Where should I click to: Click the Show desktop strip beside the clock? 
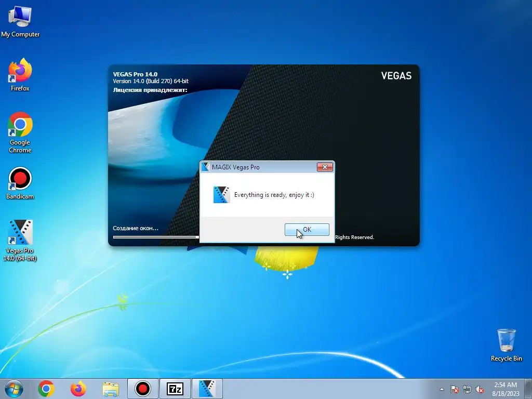(x=529, y=389)
